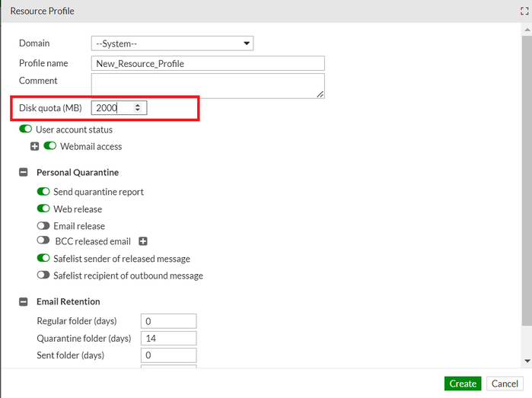Click the Cancel button
Viewport: 532px width, 398px height.
(504, 384)
